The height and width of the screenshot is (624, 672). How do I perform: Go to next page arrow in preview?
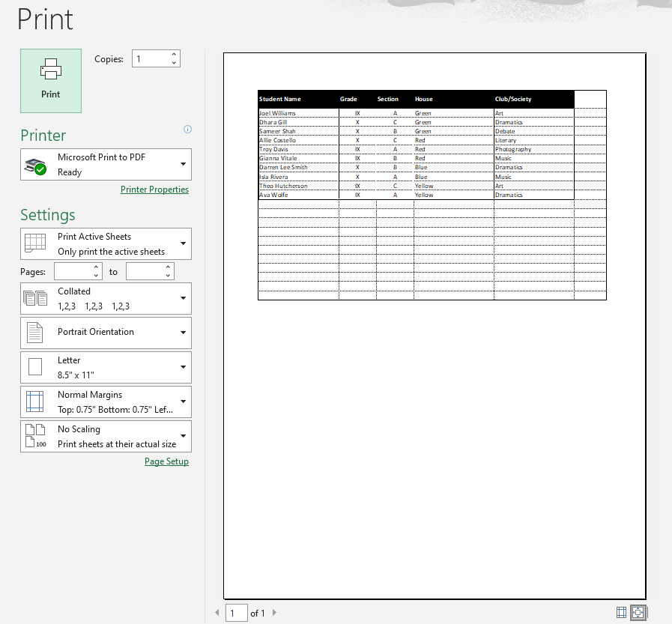(273, 613)
